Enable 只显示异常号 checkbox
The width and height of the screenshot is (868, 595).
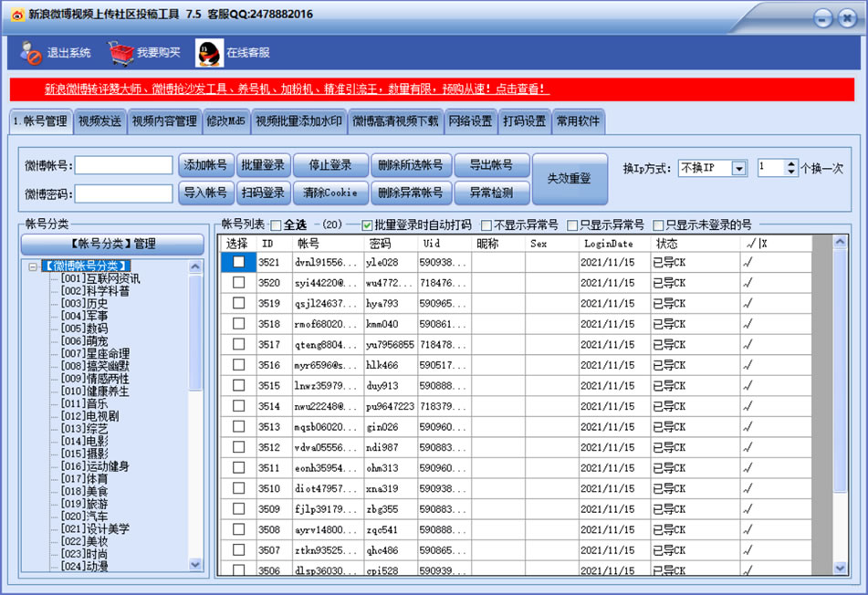click(x=572, y=225)
